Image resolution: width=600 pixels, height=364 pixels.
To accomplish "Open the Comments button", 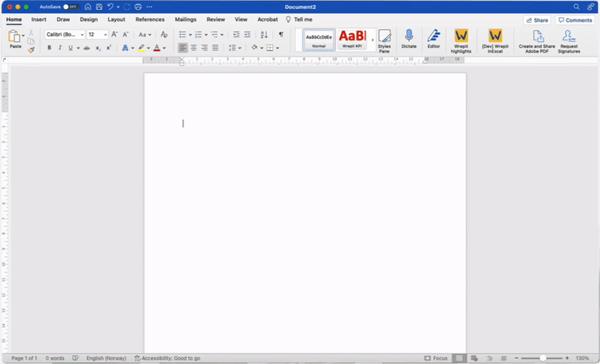I will pos(575,20).
